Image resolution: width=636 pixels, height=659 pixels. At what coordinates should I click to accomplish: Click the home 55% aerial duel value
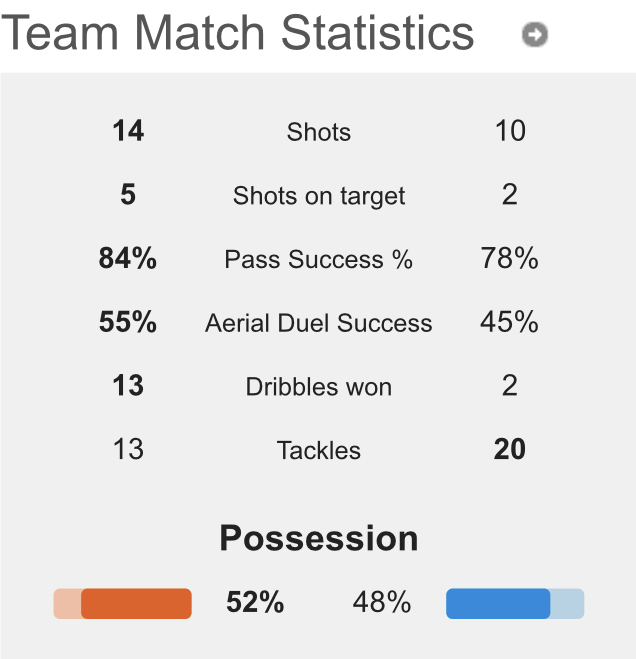[128, 322]
